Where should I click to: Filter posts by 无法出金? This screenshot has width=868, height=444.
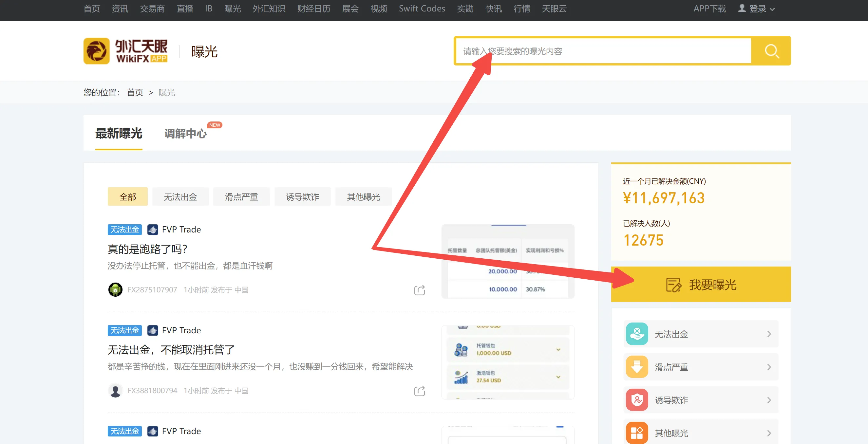pyautogui.click(x=180, y=197)
